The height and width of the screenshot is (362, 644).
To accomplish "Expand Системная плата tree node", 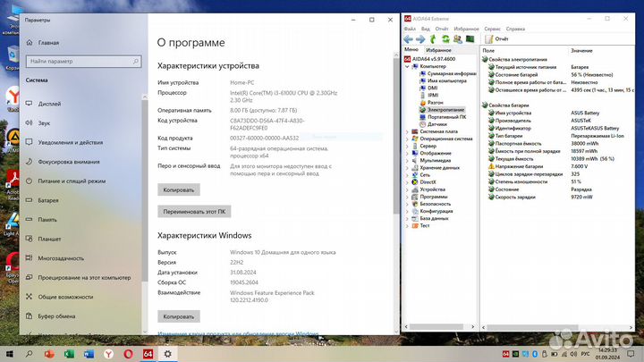I will coord(407,131).
